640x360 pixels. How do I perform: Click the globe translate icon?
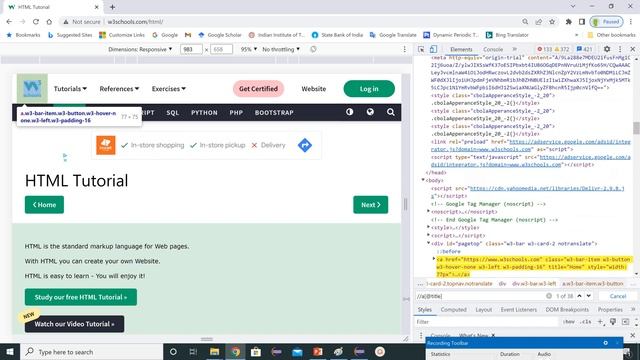[x=370, y=112]
